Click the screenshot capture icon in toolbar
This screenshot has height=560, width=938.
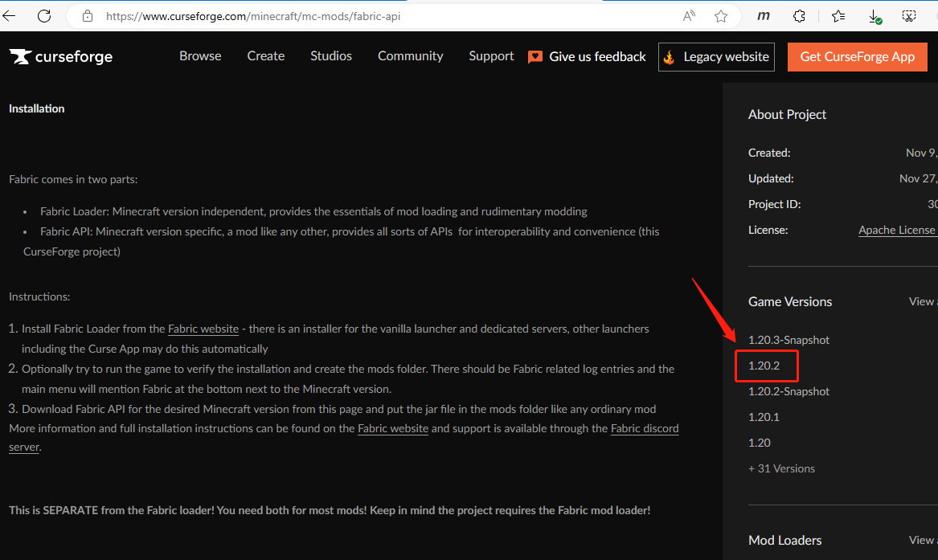pos(909,16)
